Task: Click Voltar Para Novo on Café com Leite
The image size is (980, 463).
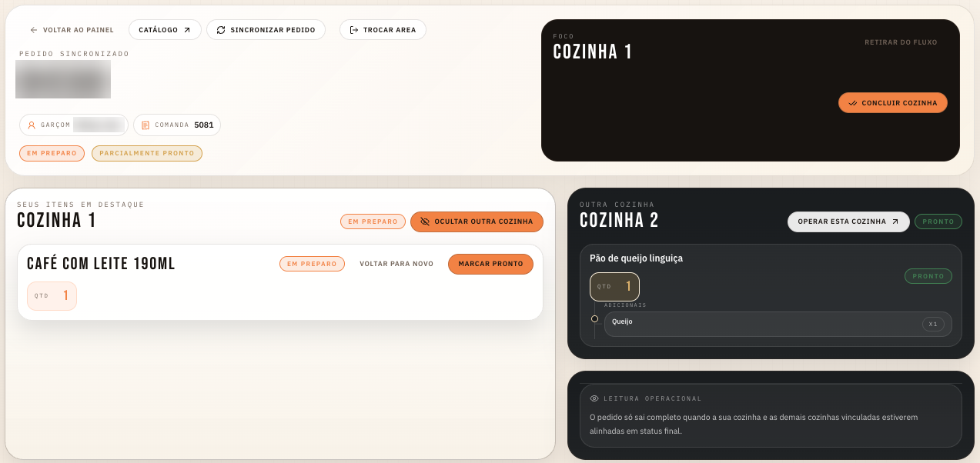Action: click(x=396, y=264)
